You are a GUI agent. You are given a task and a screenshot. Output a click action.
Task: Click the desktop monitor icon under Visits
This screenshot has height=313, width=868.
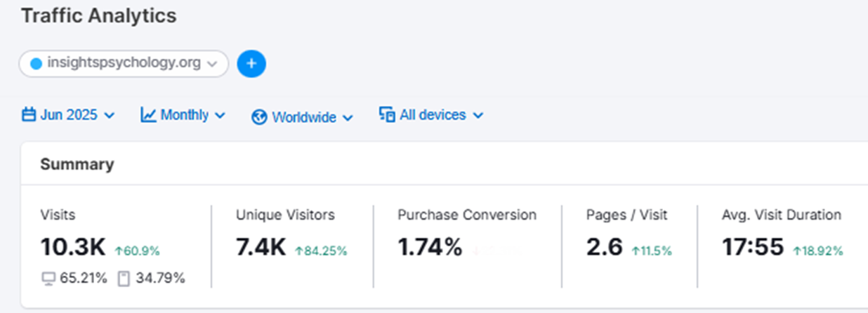48,279
